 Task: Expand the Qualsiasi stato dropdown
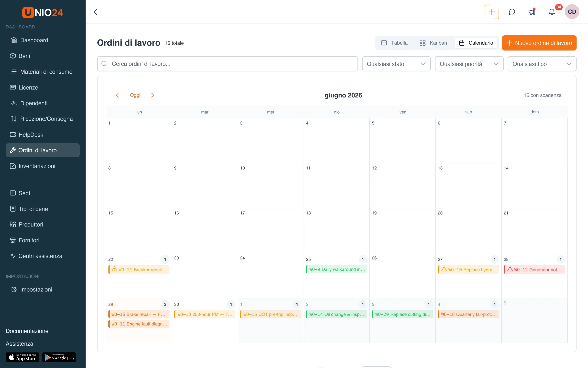(x=396, y=64)
